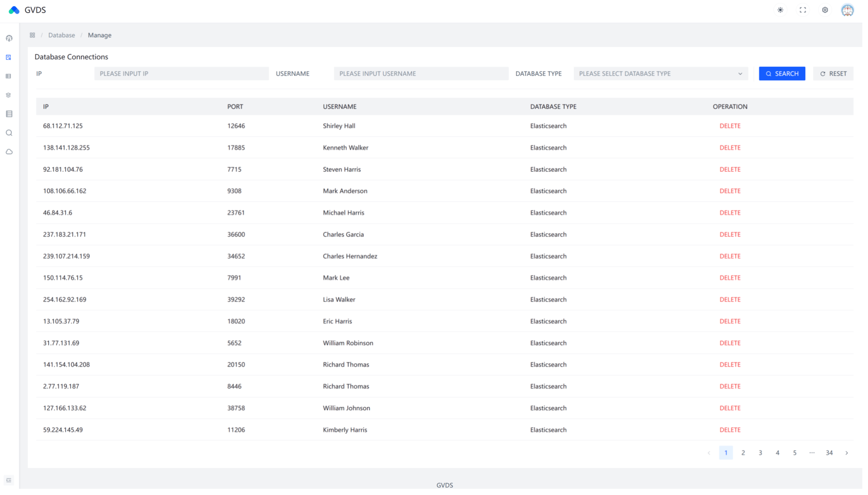Go to page 3 in pagination
This screenshot has height=495, width=868.
coord(760,453)
